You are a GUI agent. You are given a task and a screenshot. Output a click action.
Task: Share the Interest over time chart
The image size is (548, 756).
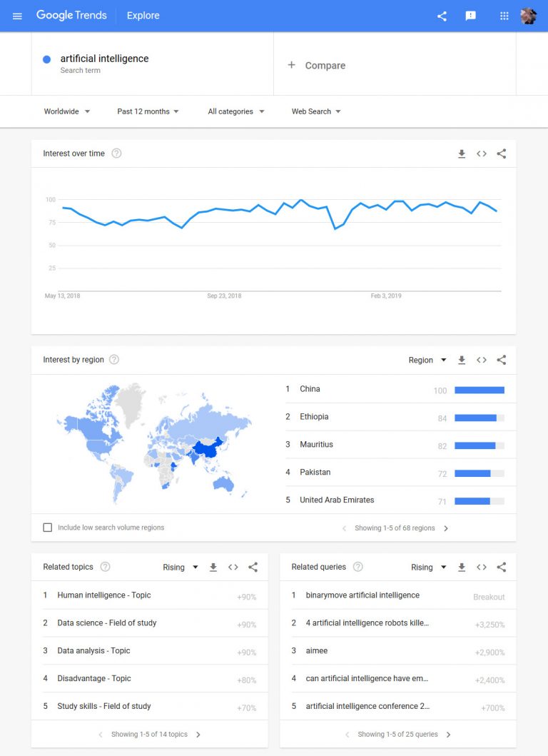(501, 153)
